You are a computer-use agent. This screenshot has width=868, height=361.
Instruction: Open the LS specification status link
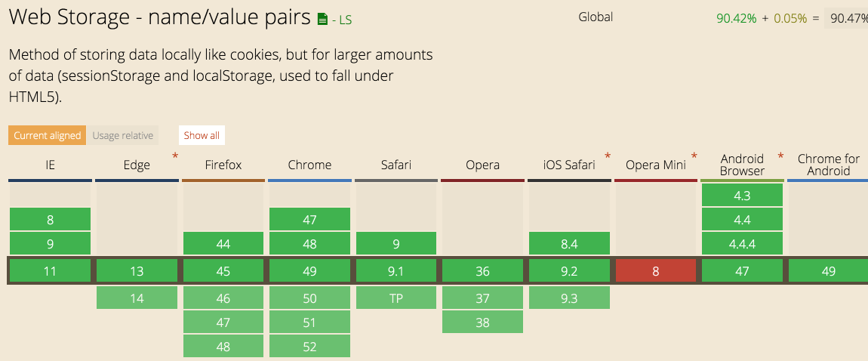pos(342,20)
